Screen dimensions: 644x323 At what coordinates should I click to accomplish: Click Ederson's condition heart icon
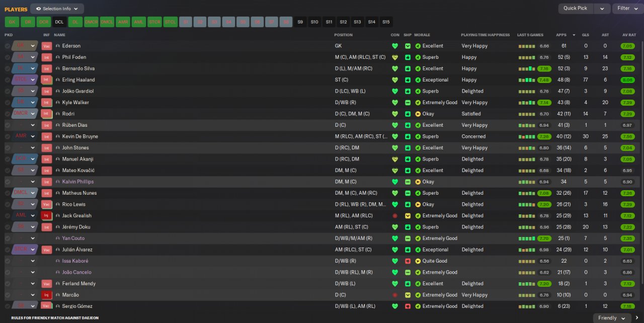[x=395, y=46]
